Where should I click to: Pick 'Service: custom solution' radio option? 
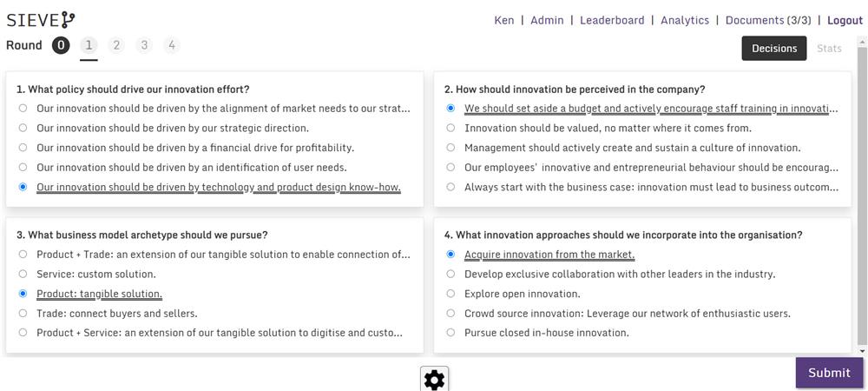pyautogui.click(x=23, y=275)
